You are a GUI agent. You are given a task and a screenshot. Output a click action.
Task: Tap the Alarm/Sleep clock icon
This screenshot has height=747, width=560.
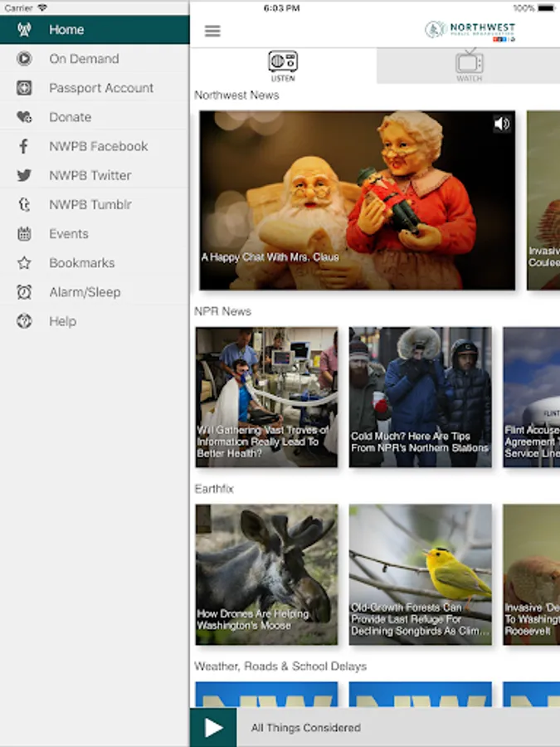[24, 292]
